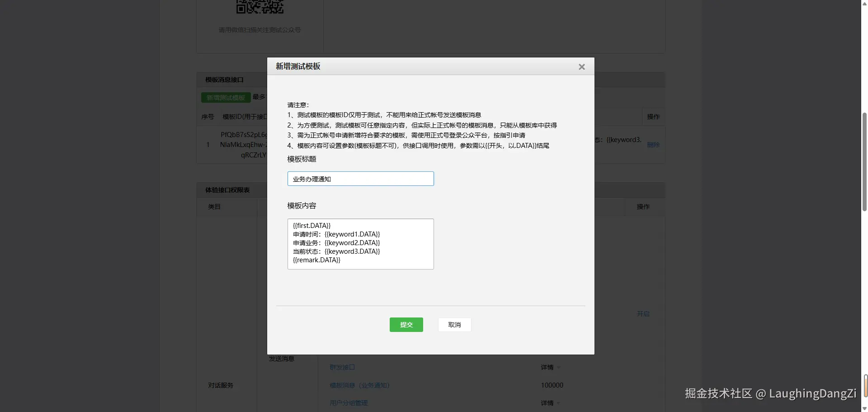Click the 开启 link in the permissions table
This screenshot has width=868, height=412.
pos(643,314)
